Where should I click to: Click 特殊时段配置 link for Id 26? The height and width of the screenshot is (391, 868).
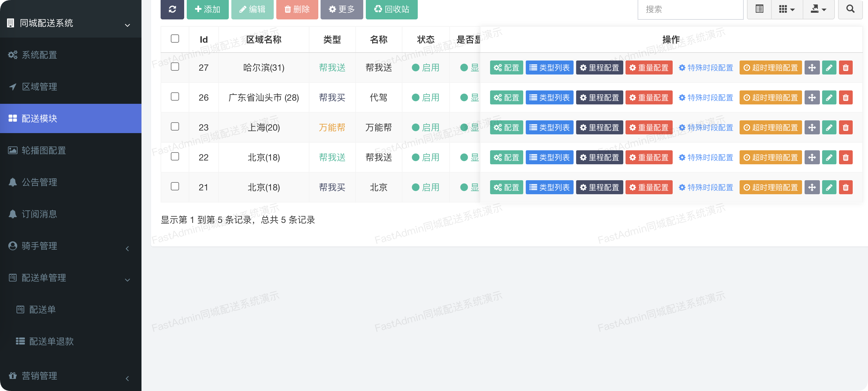click(705, 98)
